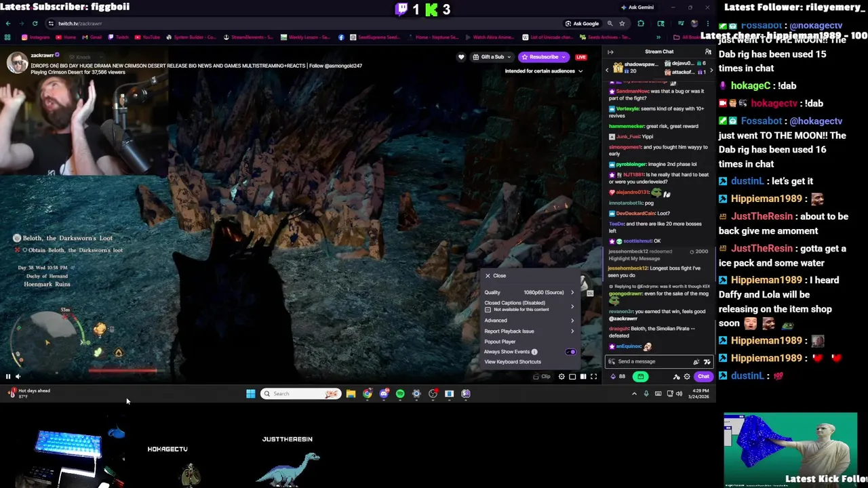Open Google Chrome from the taskbar
The image size is (868, 488).
point(367,394)
